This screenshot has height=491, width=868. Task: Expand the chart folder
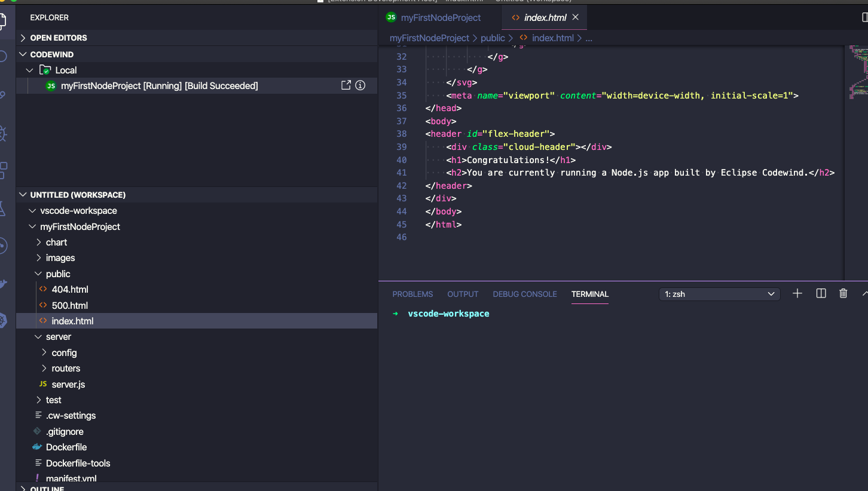pos(39,242)
